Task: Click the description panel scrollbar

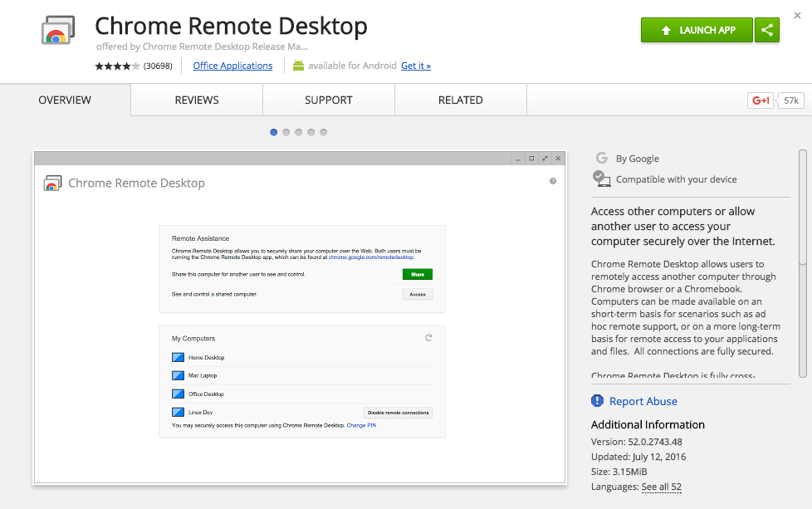Action: [x=803, y=264]
